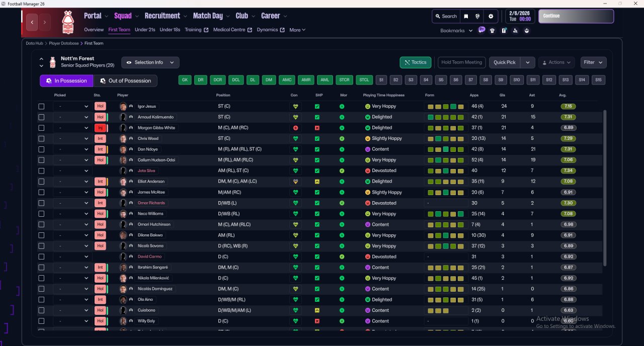Tick the checkbox for Igor Jesus

[41, 107]
